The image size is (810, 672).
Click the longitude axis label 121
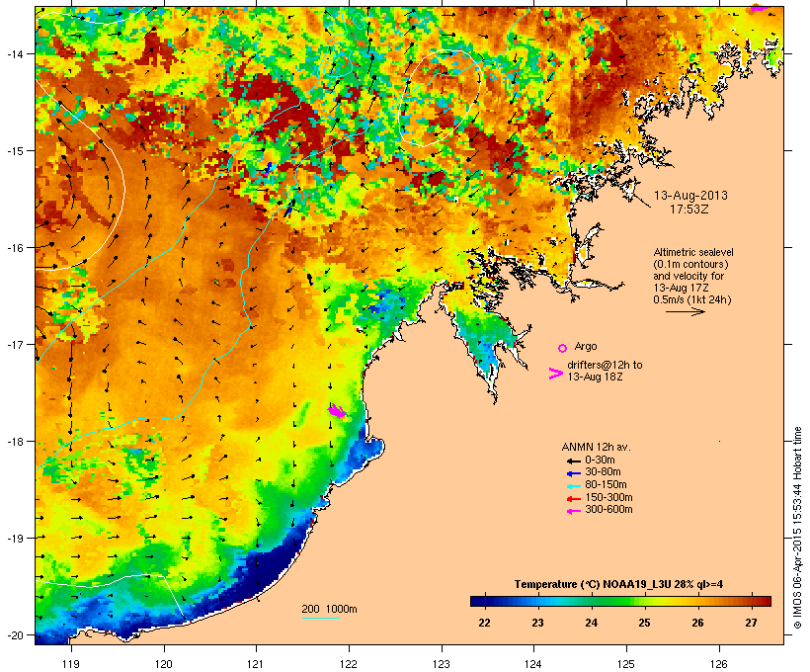coord(256,664)
